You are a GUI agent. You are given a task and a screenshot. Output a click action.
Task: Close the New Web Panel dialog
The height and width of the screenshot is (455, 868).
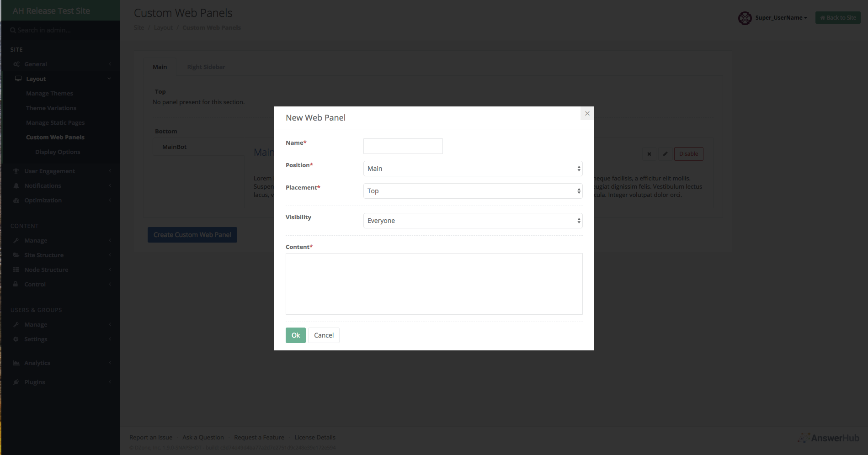click(587, 113)
